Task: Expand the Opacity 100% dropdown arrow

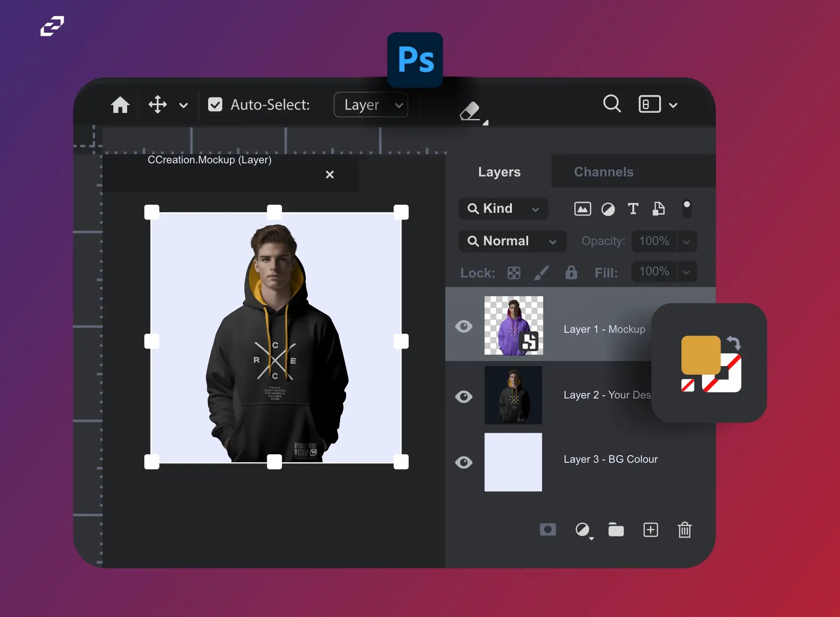Action: click(687, 241)
